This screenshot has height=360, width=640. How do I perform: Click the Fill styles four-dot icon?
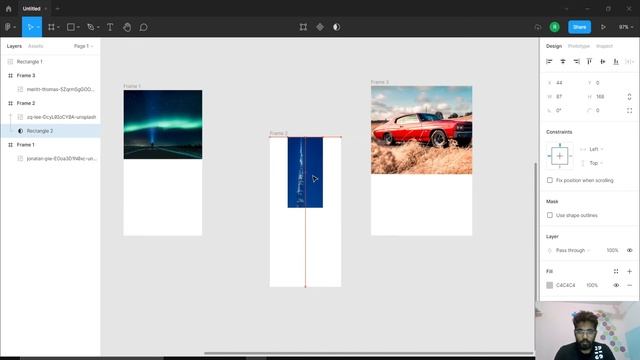(x=616, y=271)
